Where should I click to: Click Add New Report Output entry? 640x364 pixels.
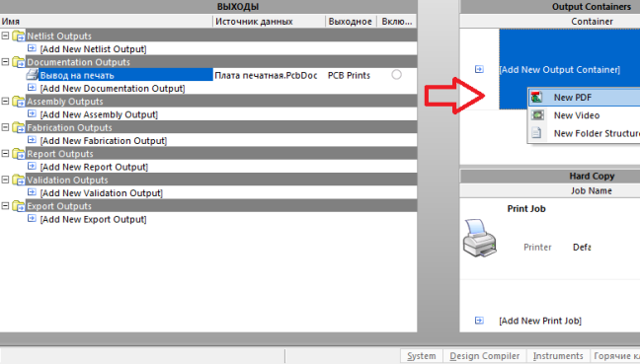point(94,167)
